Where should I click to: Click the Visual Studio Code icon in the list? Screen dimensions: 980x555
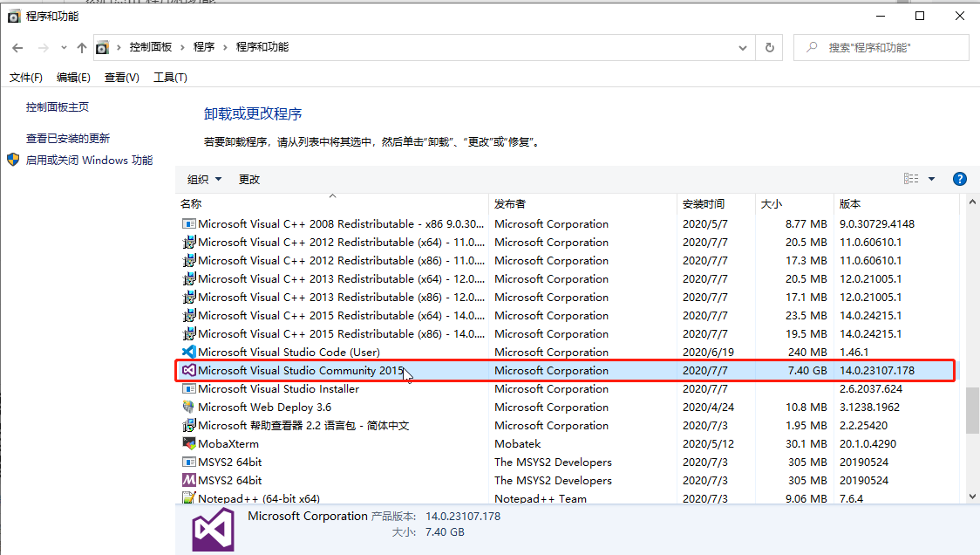188,353
